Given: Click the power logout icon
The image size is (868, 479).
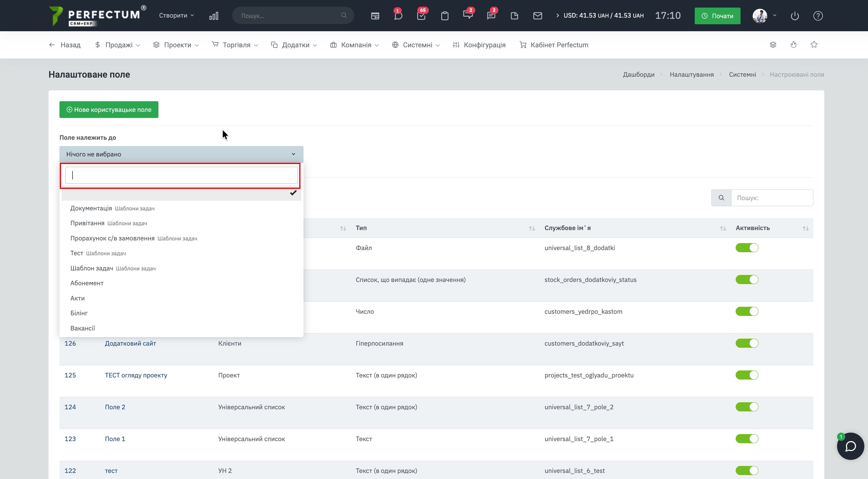Looking at the screenshot, I should tap(795, 16).
